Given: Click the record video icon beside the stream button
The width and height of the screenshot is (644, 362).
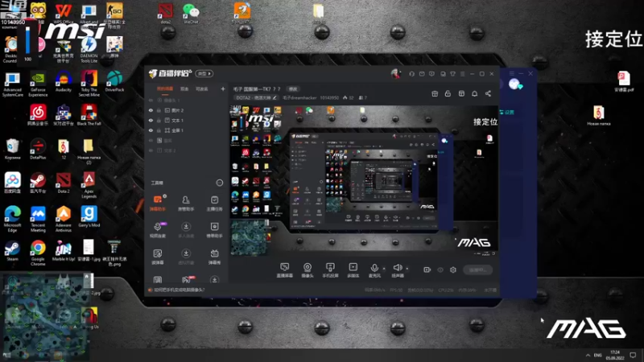Looking at the screenshot, I should pos(427,269).
